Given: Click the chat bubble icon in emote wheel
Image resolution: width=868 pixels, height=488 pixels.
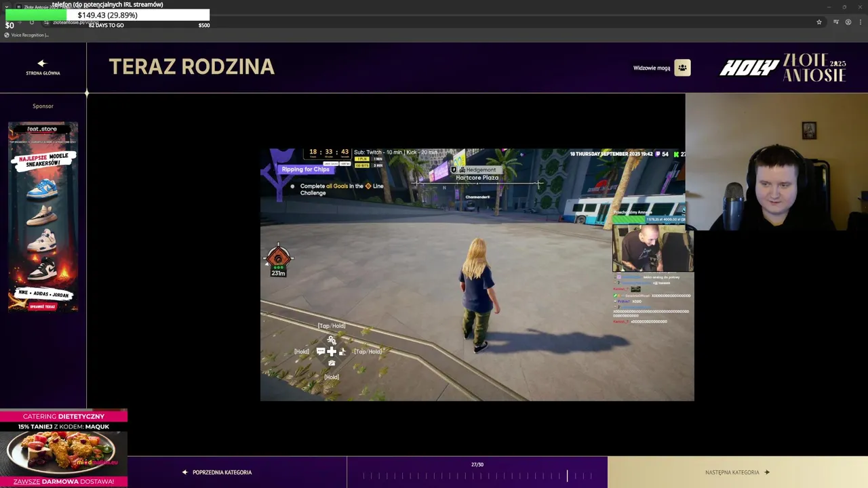Looking at the screenshot, I should [x=321, y=351].
